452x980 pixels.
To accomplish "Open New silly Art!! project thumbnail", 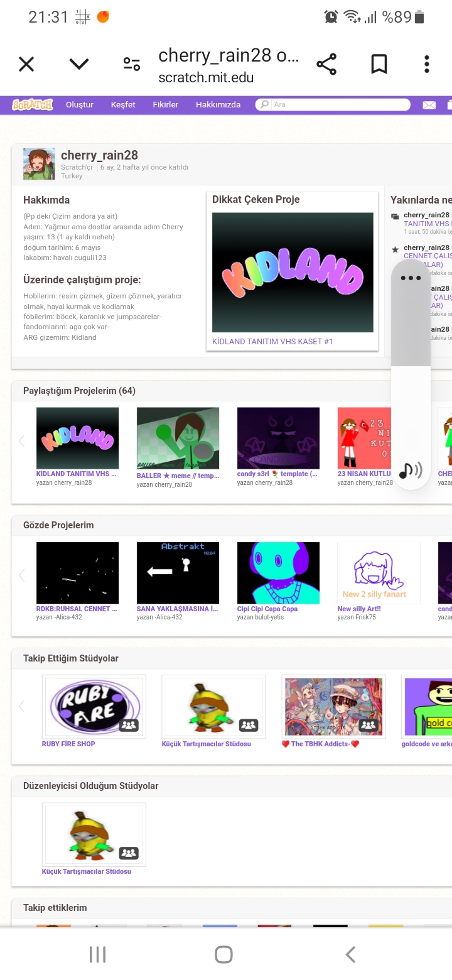I will pyautogui.click(x=379, y=573).
